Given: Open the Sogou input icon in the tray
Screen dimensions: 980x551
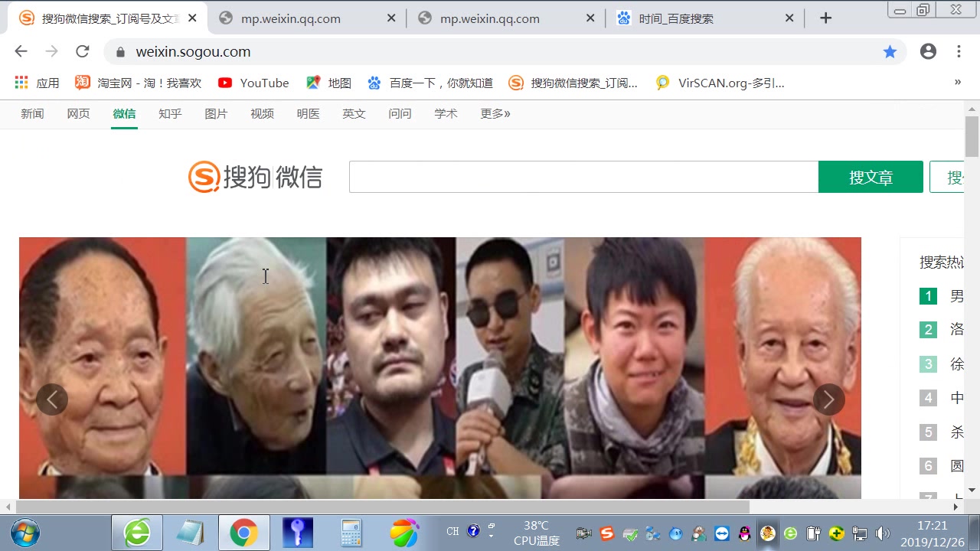Looking at the screenshot, I should click(x=607, y=533).
